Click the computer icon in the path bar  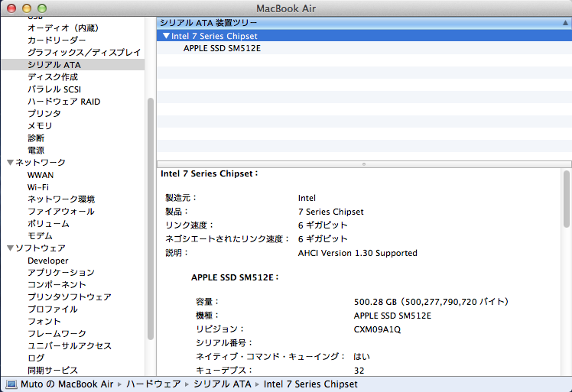[11, 384]
